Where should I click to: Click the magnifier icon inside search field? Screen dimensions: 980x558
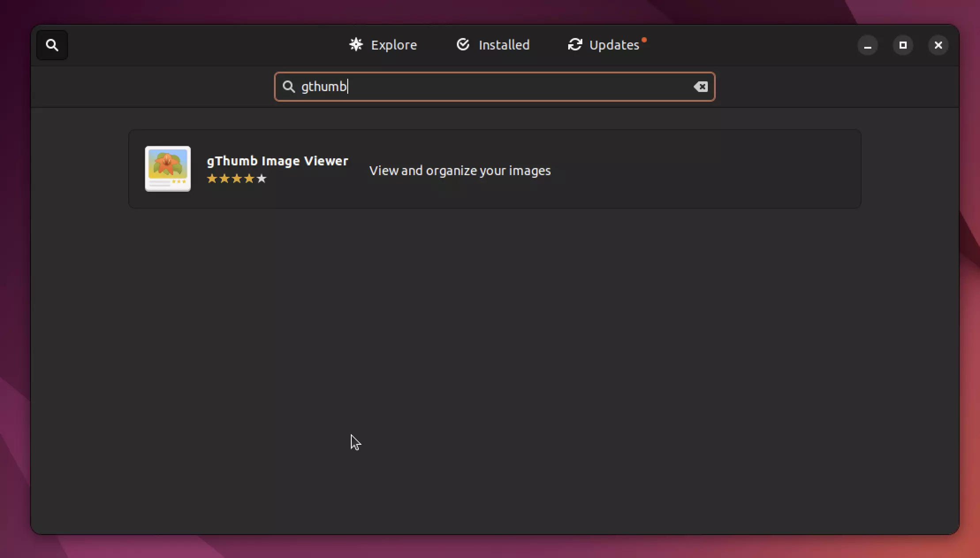pos(289,87)
